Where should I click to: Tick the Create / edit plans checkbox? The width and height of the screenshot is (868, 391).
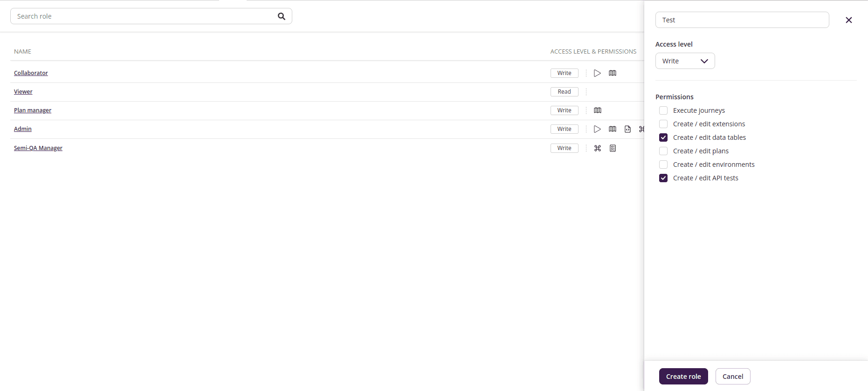[x=663, y=151]
